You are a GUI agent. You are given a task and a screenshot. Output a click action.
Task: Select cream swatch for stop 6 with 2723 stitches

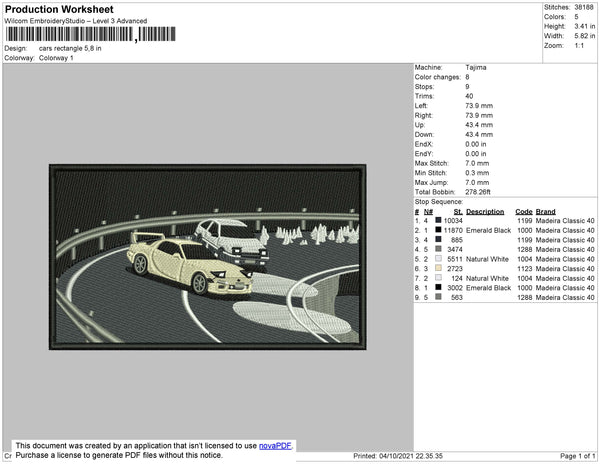[x=438, y=268]
